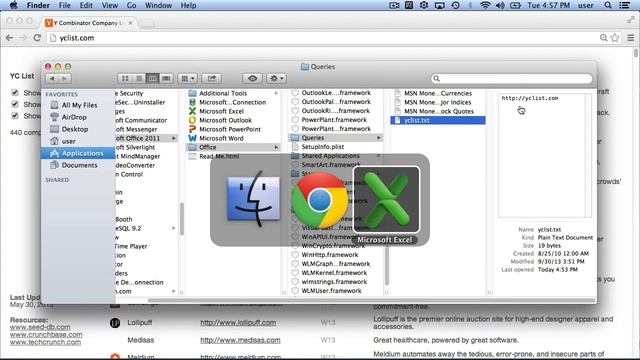Bookmark page with Chrome star icon
This screenshot has height=360, width=640.
615,38
